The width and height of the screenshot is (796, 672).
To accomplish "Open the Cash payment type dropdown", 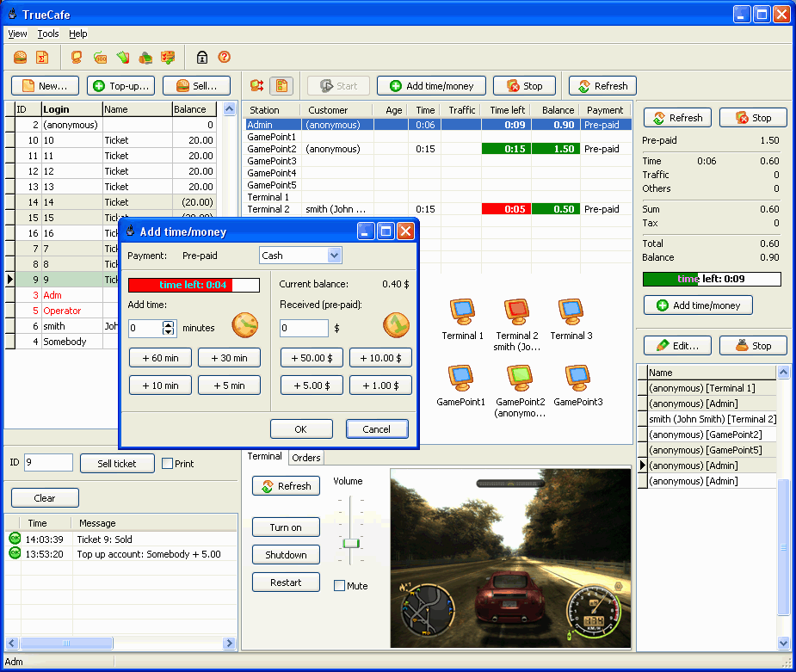I will point(334,256).
